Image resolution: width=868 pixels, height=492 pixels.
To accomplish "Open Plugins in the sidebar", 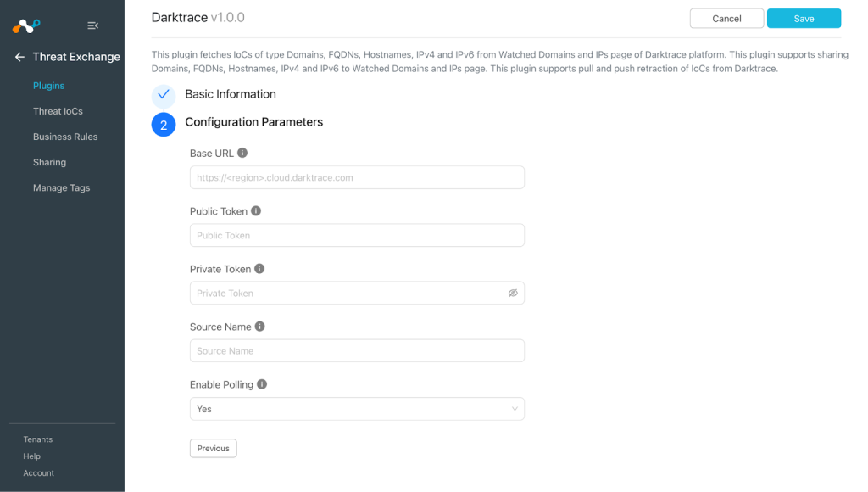I will [x=48, y=86].
